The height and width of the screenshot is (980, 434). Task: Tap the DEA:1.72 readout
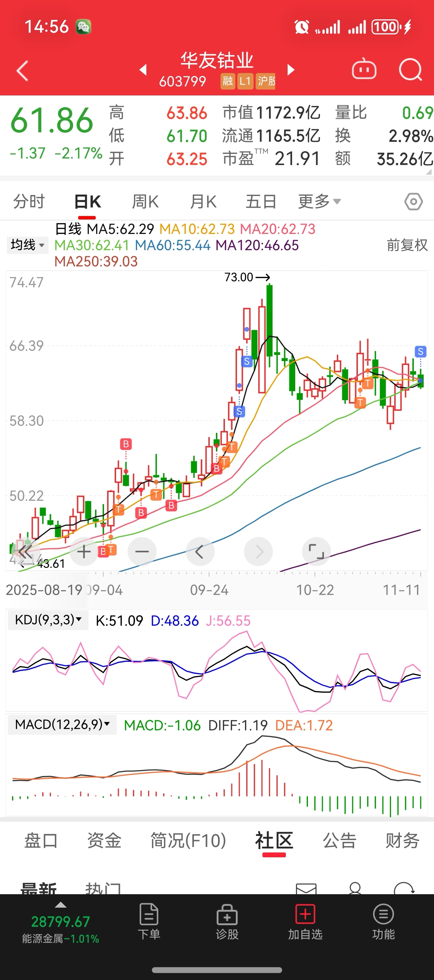tap(304, 725)
